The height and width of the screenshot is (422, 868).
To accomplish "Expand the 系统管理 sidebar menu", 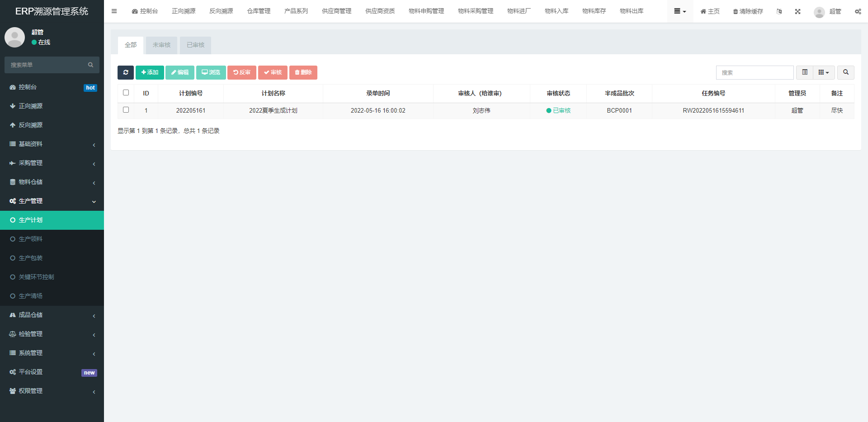I will pos(52,353).
